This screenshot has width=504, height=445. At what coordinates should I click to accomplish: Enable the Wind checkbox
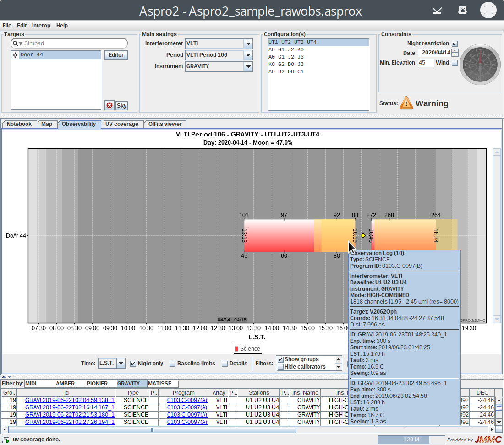point(455,63)
